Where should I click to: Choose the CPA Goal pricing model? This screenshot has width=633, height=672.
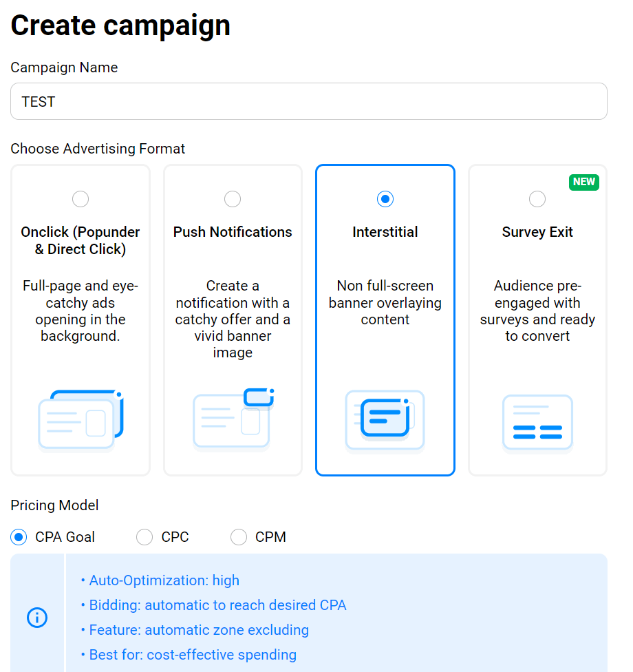19,537
